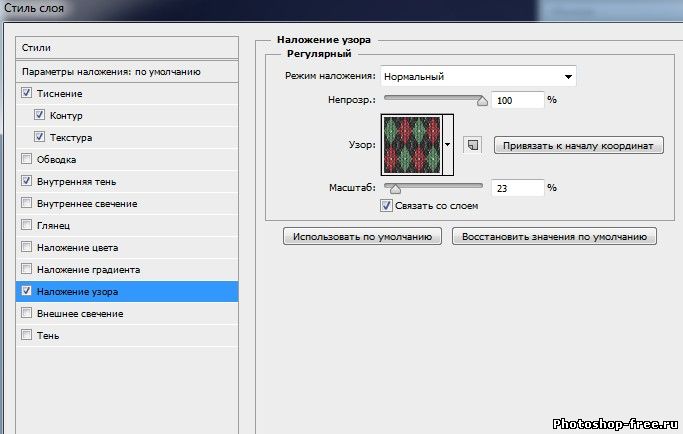
Task: Select the Стили item in the list
Action: coord(128,47)
